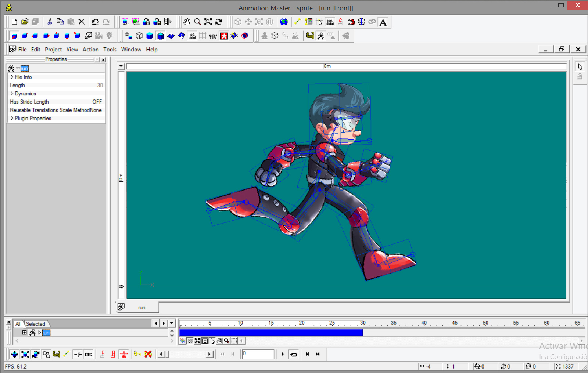The image size is (588, 373).
Task: Click the Play button
Action: [x=283, y=354]
